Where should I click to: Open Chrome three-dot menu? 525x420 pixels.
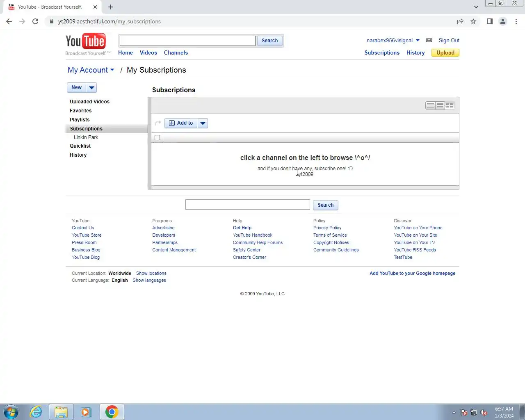point(516,21)
